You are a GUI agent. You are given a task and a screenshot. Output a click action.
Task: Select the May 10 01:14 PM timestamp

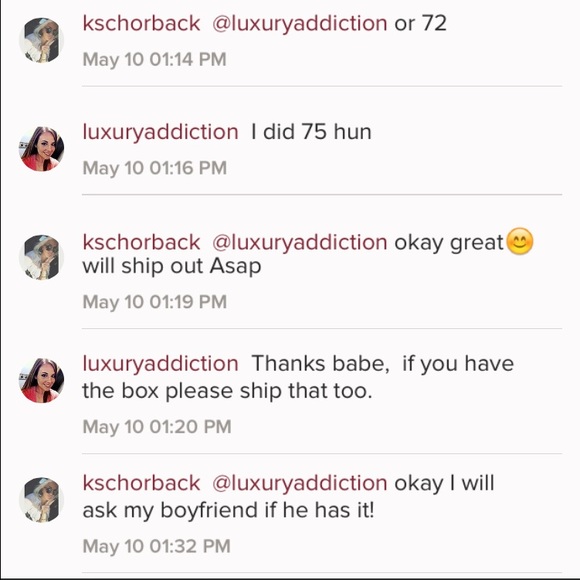tap(155, 59)
